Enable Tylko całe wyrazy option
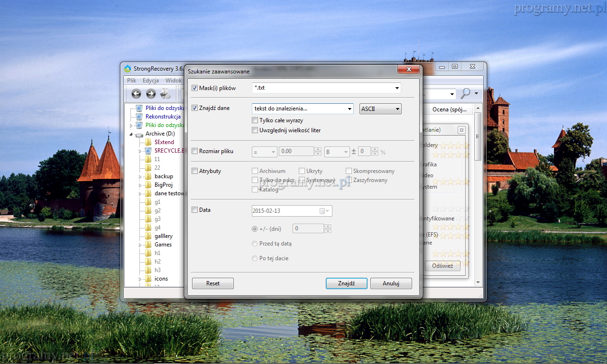The height and width of the screenshot is (364, 607). 255,120
